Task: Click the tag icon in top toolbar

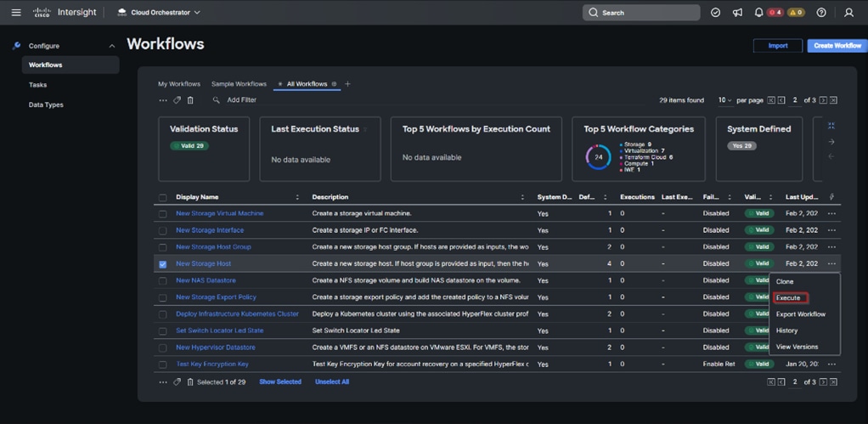Action: tap(177, 100)
